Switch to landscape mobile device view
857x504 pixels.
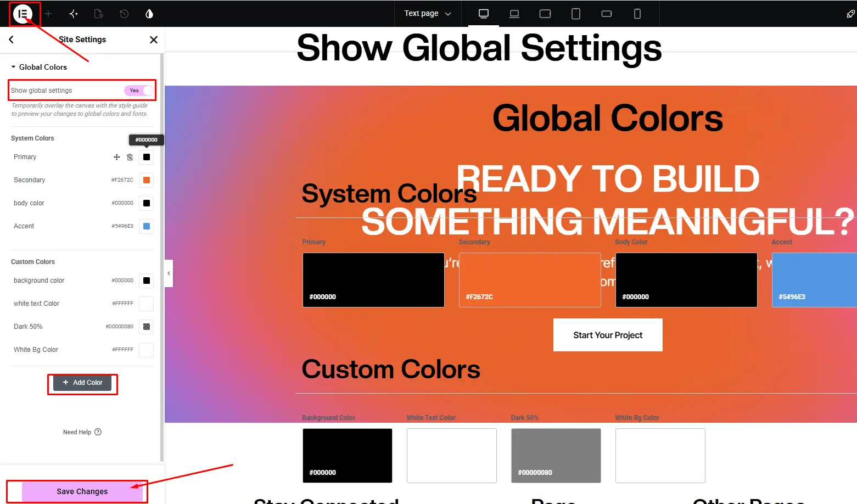pos(607,14)
